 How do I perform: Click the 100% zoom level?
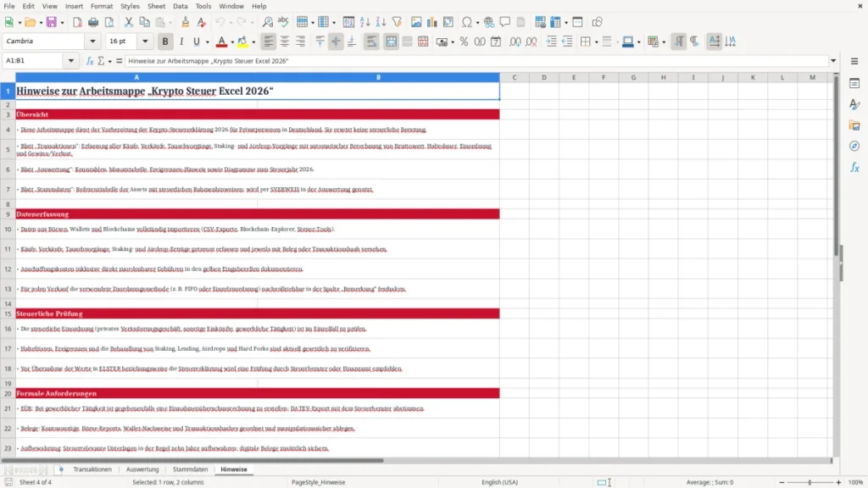coord(856,482)
